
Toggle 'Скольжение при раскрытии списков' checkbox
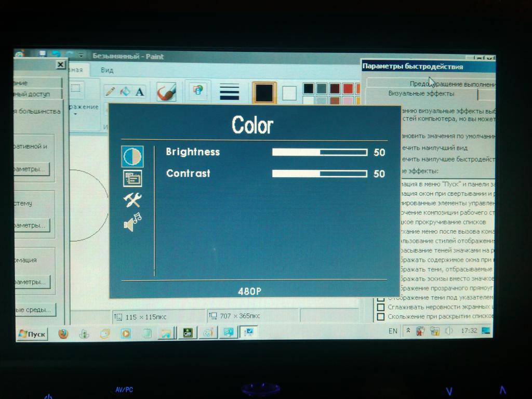pos(381,316)
